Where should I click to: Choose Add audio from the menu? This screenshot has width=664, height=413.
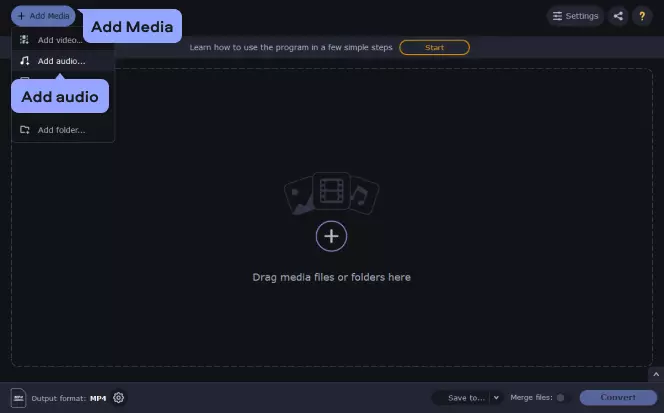[x=63, y=61]
